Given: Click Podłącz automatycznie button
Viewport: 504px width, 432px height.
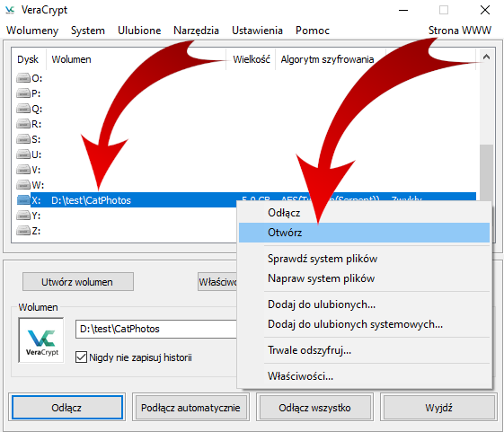Looking at the screenshot, I should (x=190, y=408).
